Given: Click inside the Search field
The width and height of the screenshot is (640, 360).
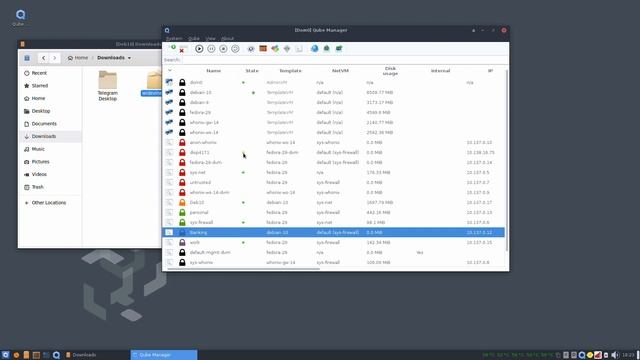Looking at the screenshot, I should click(345, 60).
